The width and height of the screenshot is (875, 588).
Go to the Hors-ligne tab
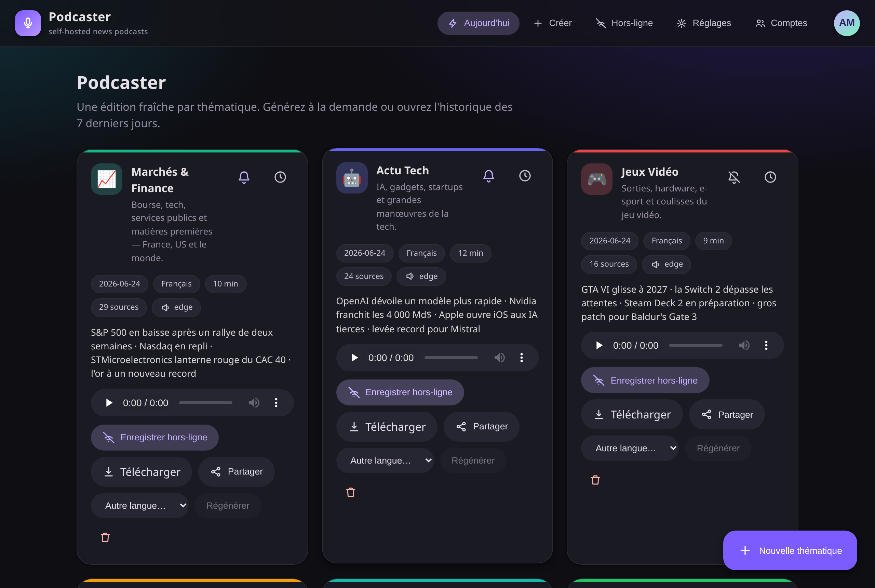pyautogui.click(x=624, y=23)
